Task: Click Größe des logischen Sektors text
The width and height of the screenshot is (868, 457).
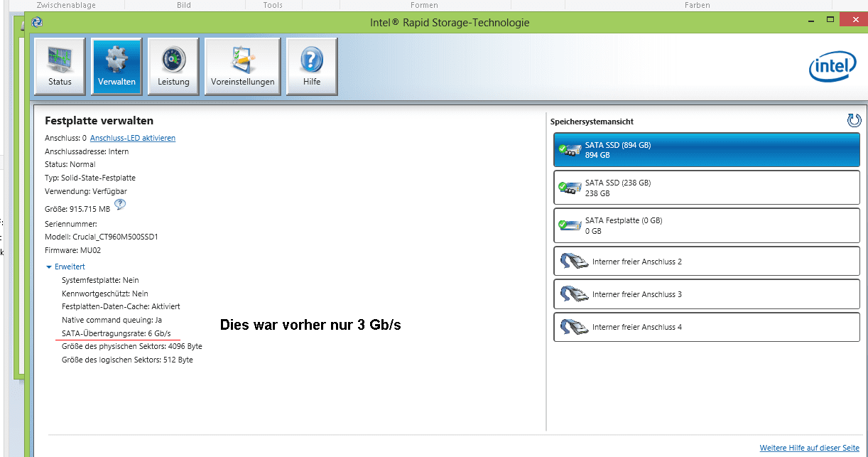Action: tap(127, 360)
